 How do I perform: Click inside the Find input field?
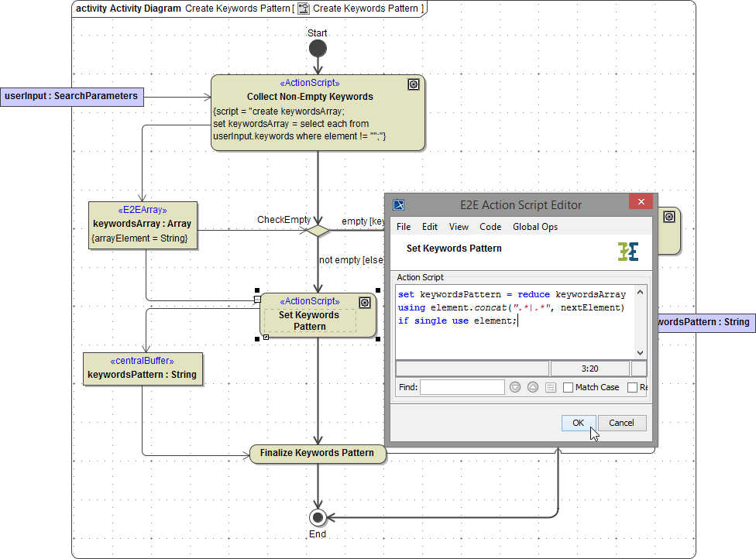[462, 386]
